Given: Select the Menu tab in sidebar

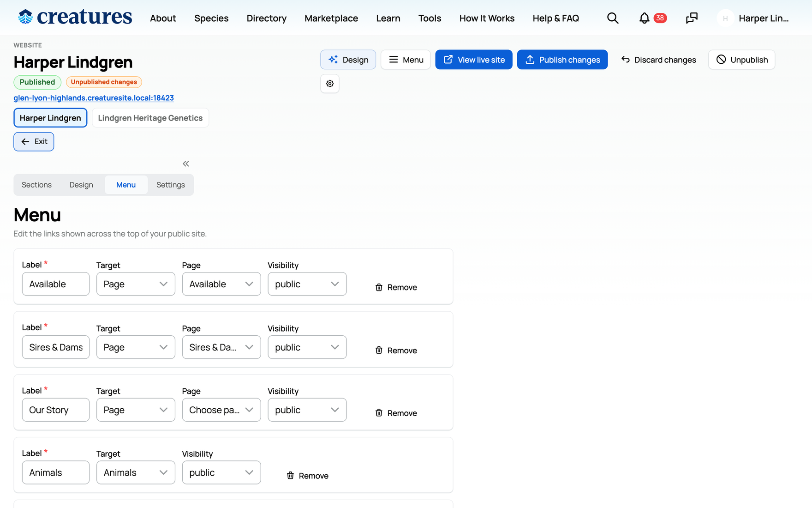Looking at the screenshot, I should click(x=126, y=185).
